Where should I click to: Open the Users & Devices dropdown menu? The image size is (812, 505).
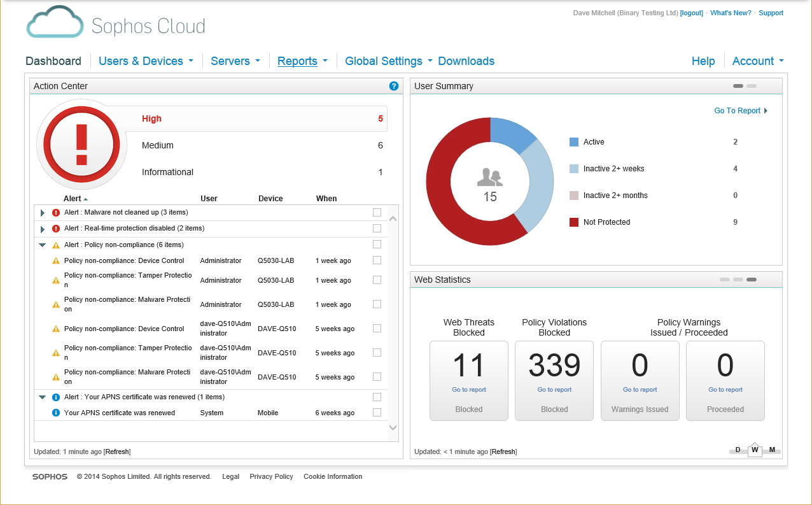(146, 61)
